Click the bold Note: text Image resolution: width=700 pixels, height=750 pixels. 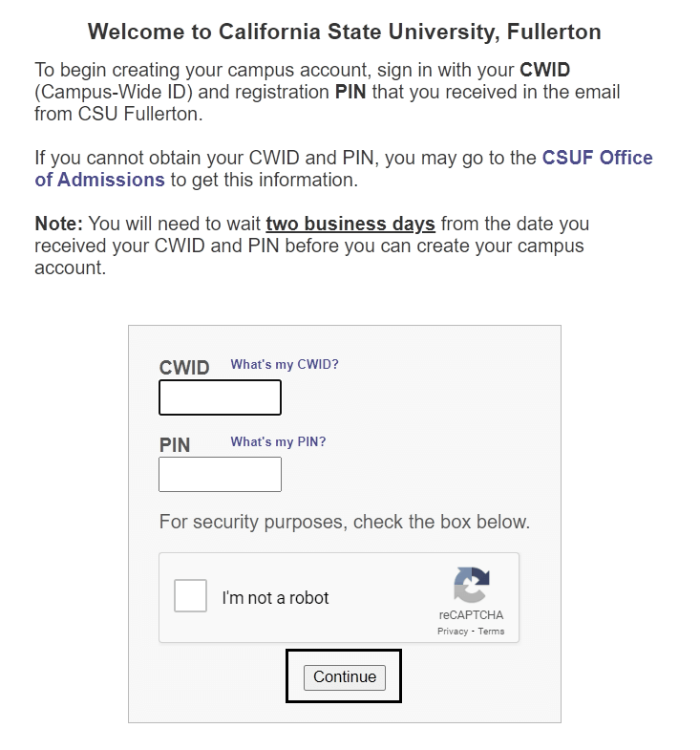59,224
